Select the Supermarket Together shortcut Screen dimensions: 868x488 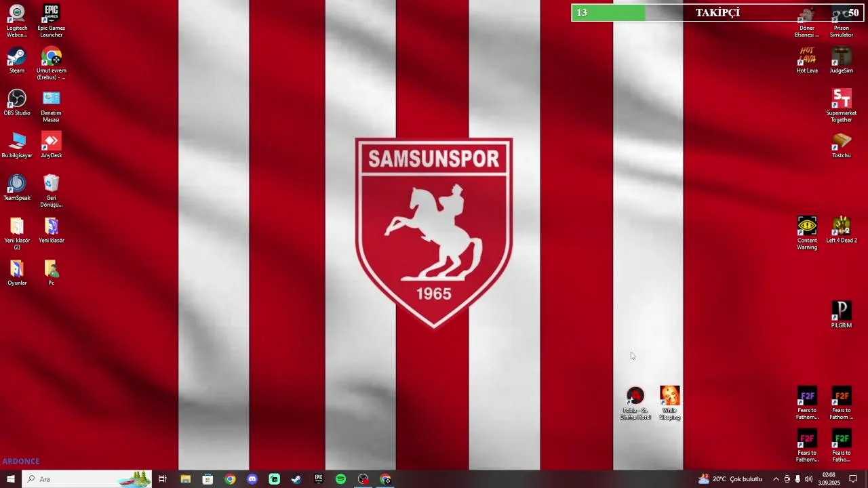(x=842, y=106)
